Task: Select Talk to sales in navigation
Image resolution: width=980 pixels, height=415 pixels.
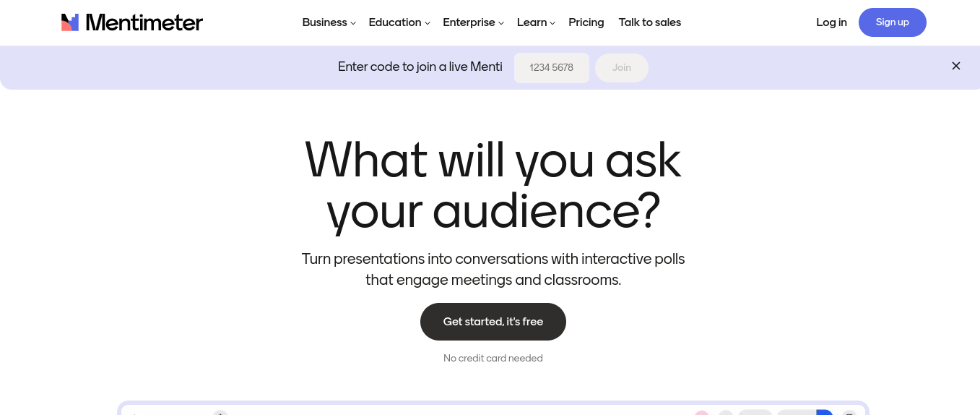Action: pyautogui.click(x=649, y=22)
